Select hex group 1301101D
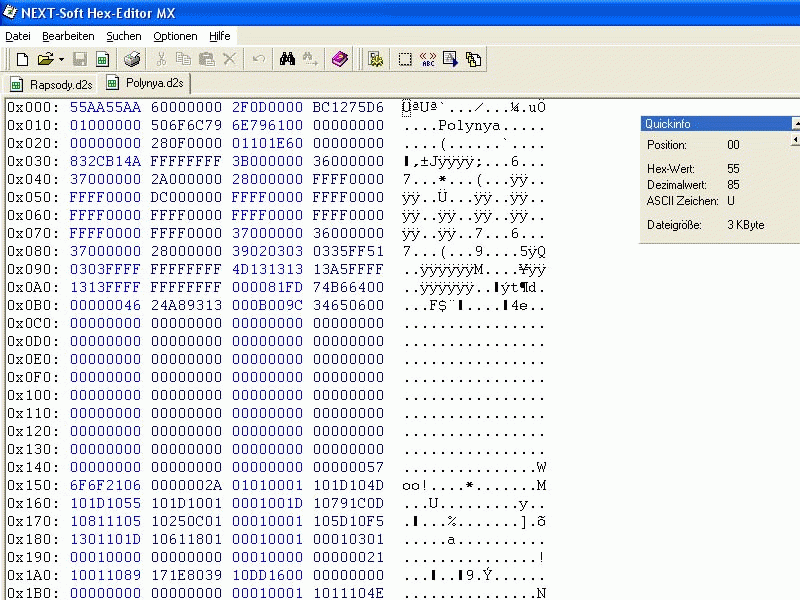Viewport: 800px width, 600px height. pos(105,539)
